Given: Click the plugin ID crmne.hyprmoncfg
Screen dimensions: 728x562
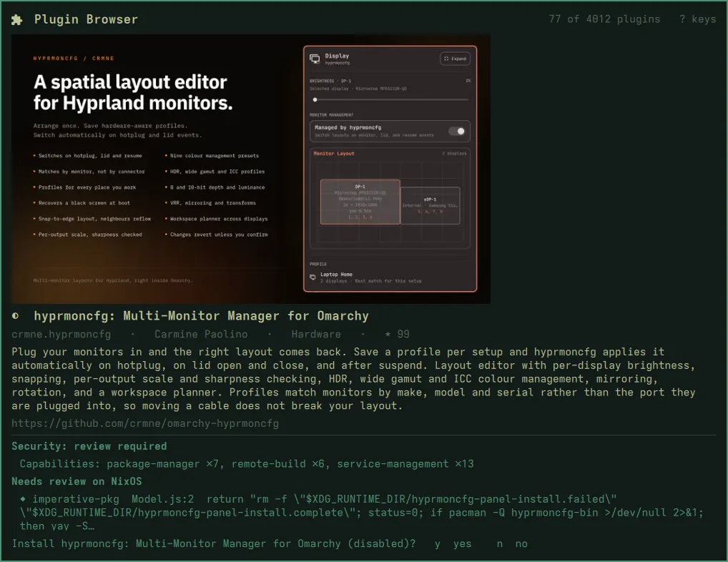Looking at the screenshot, I should coord(62,334).
